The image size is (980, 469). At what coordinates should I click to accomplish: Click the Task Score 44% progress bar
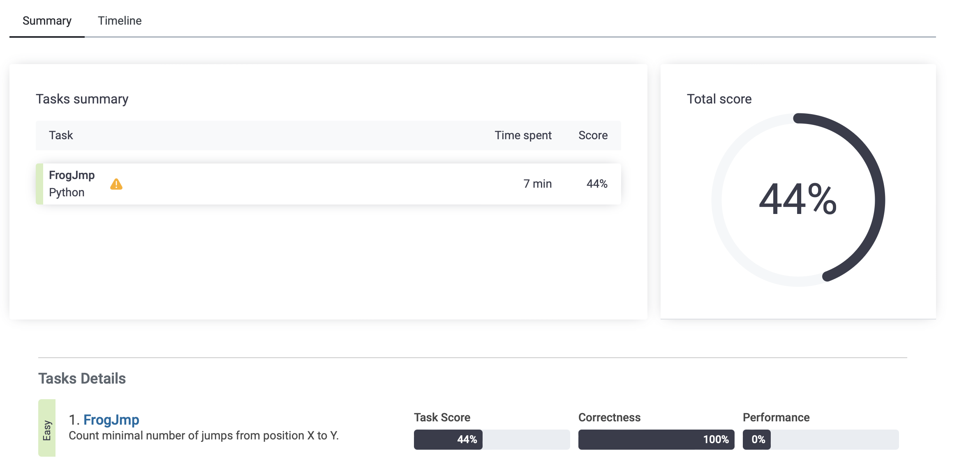tap(491, 439)
